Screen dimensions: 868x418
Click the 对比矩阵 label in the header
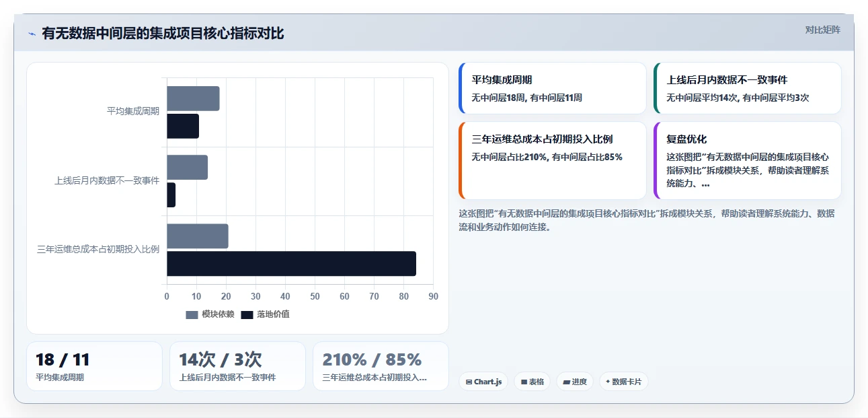tap(823, 30)
